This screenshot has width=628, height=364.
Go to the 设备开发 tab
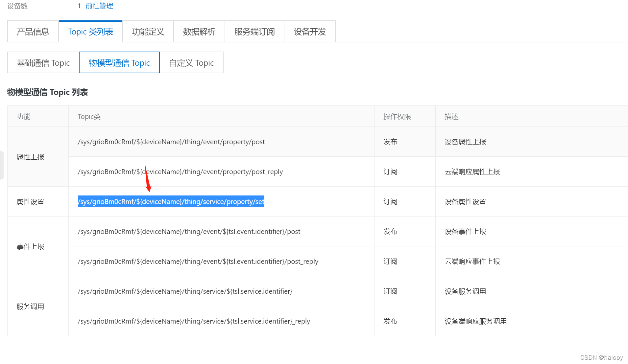click(310, 32)
